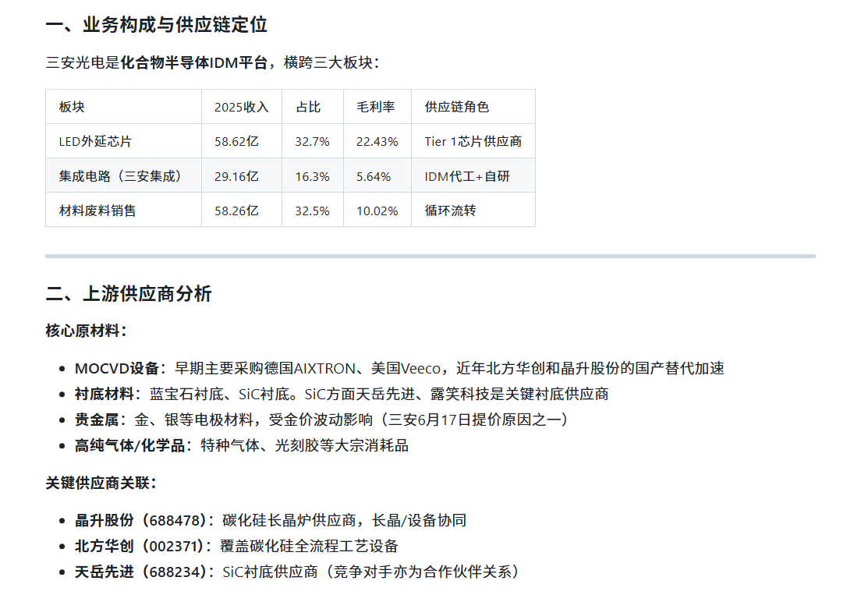The height and width of the screenshot is (602, 868).
Task: Click the 核心原材料 subheading
Action: pyautogui.click(x=87, y=331)
